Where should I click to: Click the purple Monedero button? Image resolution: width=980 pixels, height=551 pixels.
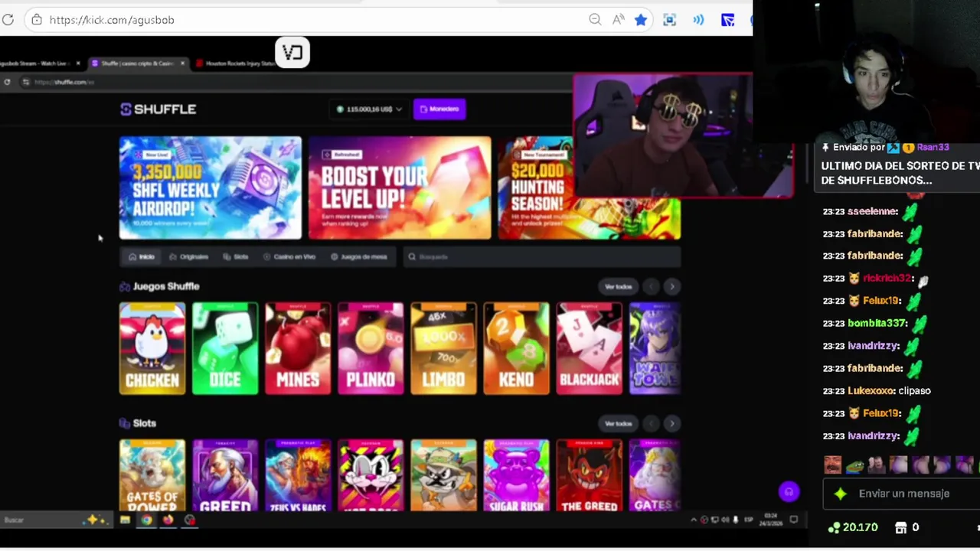(439, 109)
